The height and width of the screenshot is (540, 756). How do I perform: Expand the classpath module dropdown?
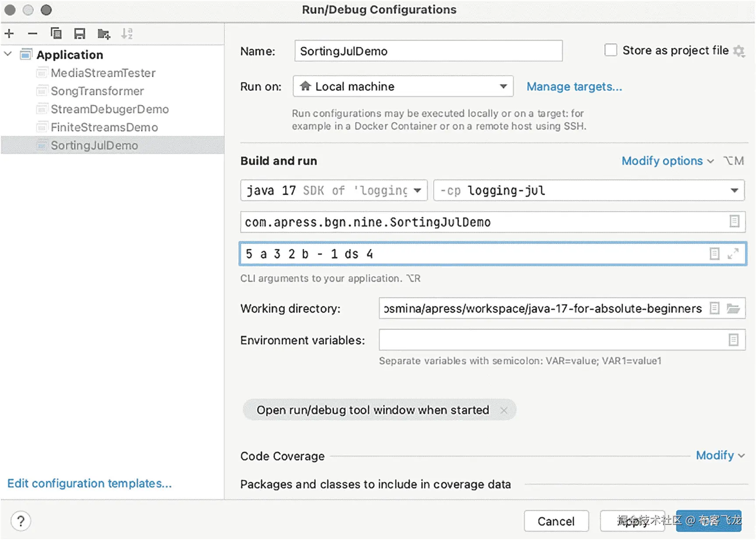(x=734, y=191)
